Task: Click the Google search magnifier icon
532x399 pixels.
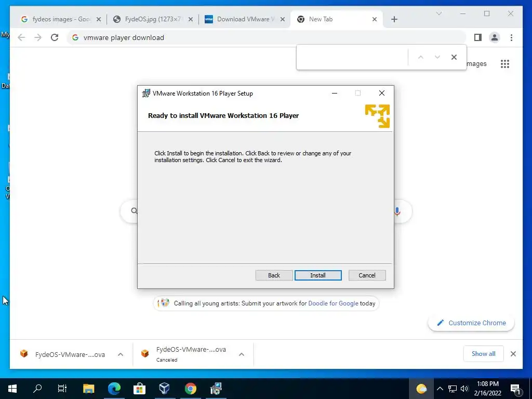Action: [134, 211]
